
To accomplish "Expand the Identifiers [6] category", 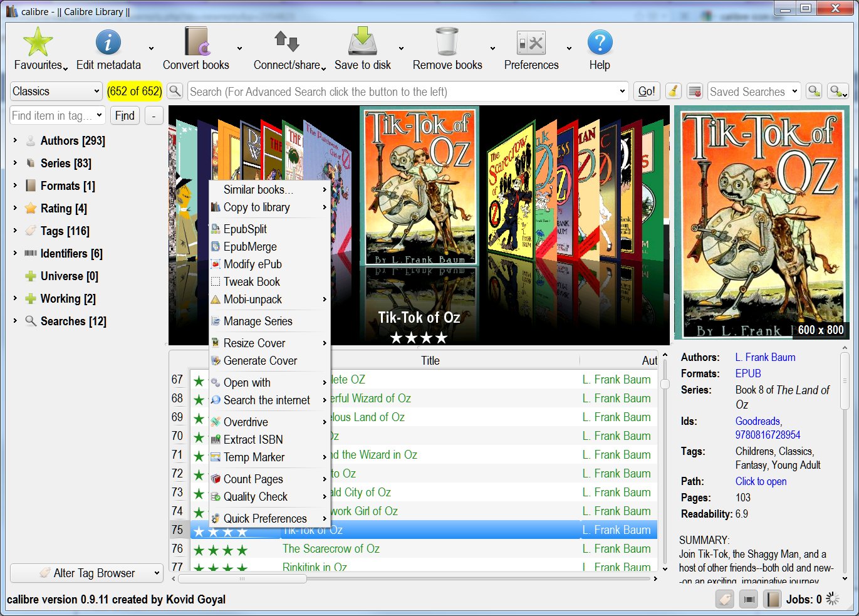I will (x=15, y=253).
